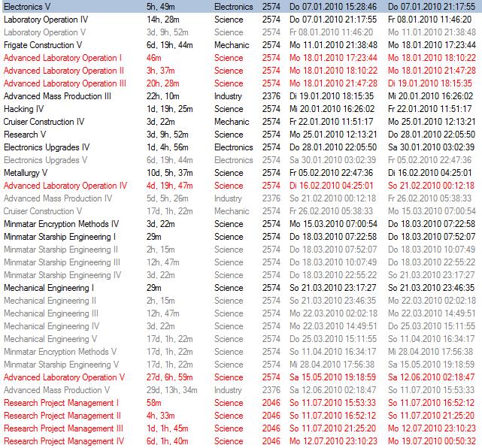Click start date Mi 28.04.2010 17:56:38
The height and width of the screenshot is (448, 482).
tap(332, 365)
